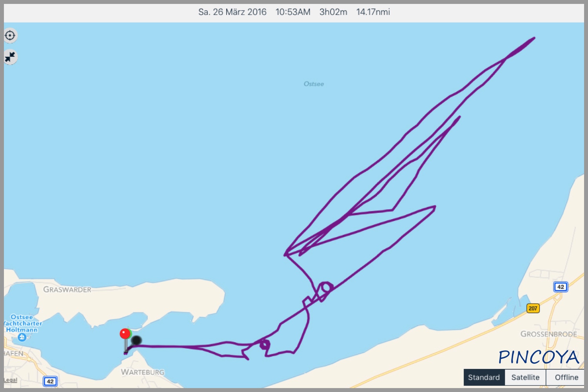The height and width of the screenshot is (392, 588).
Task: Click the track date Sa. 26 März 2016
Action: click(x=232, y=12)
